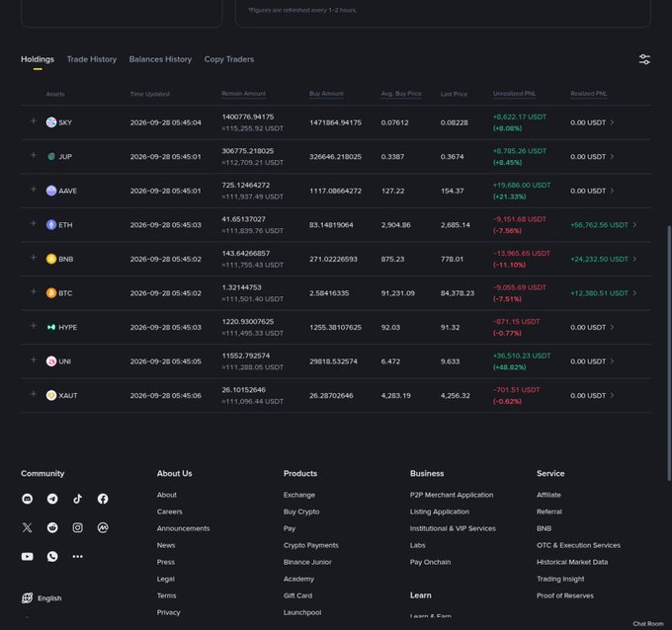Open the Historical Market Data link
The height and width of the screenshot is (630, 672).
[572, 562]
